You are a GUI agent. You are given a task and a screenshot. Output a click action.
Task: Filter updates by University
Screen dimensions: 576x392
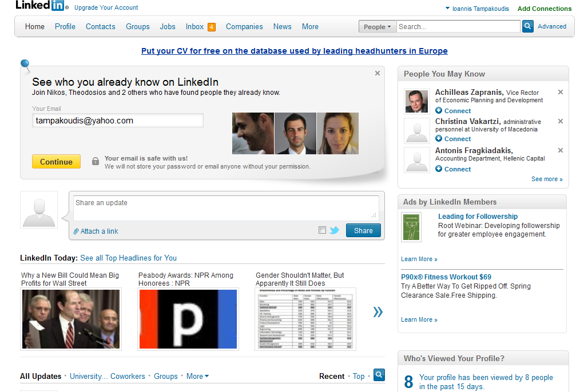[x=88, y=376]
